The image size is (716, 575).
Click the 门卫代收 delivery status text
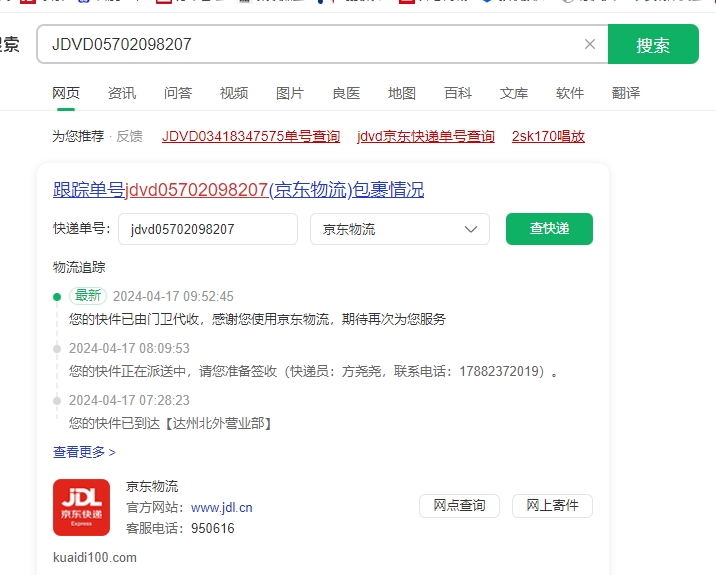258,319
